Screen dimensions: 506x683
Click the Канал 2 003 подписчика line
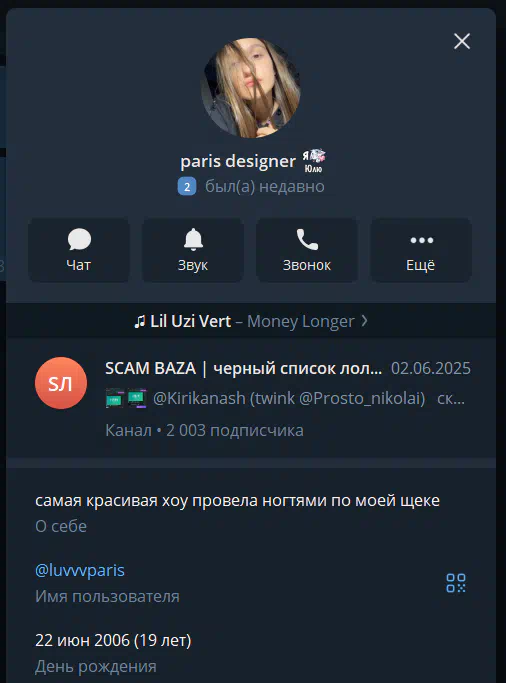(204, 430)
